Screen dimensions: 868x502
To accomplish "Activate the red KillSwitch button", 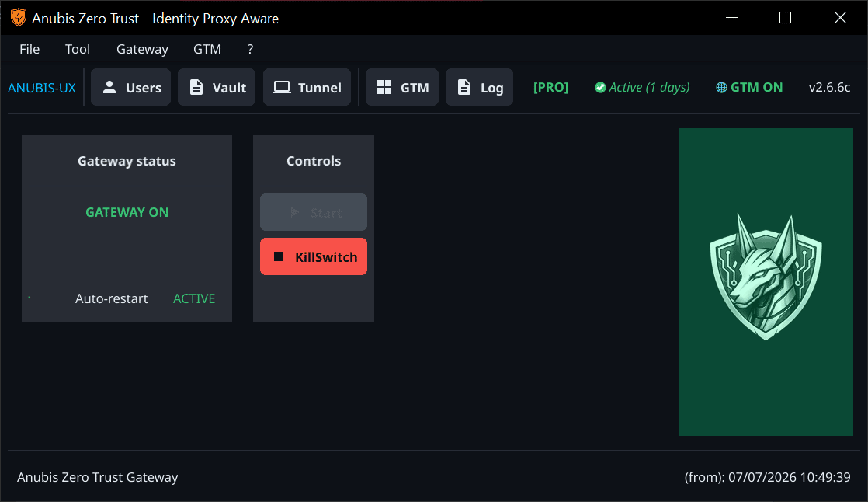I will (314, 256).
